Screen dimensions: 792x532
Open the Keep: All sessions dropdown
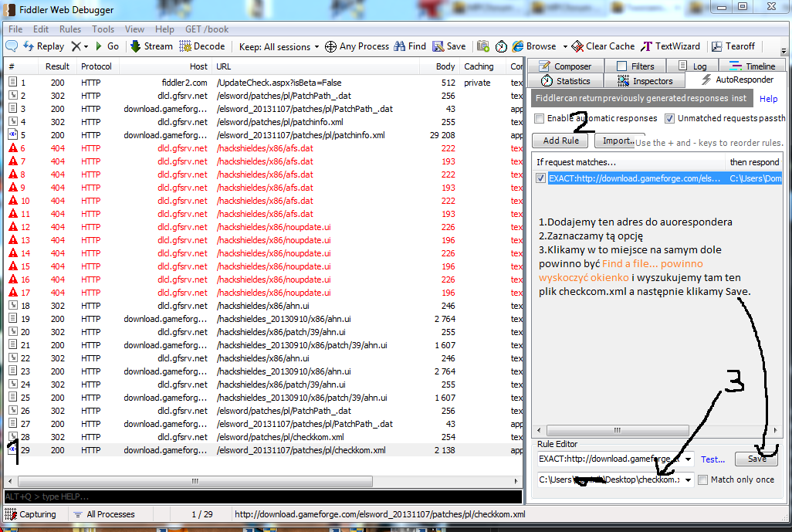tap(279, 47)
